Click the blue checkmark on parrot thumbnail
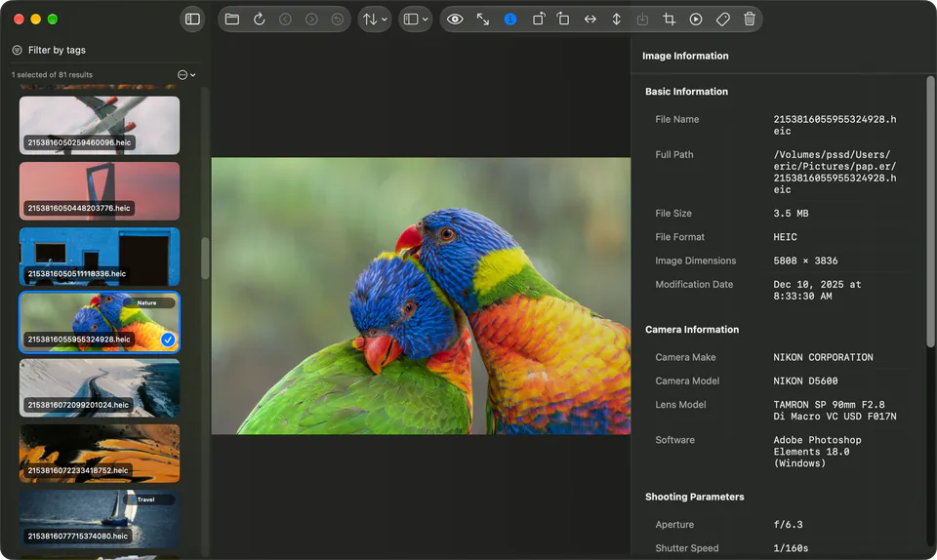The width and height of the screenshot is (937, 560). tap(168, 340)
